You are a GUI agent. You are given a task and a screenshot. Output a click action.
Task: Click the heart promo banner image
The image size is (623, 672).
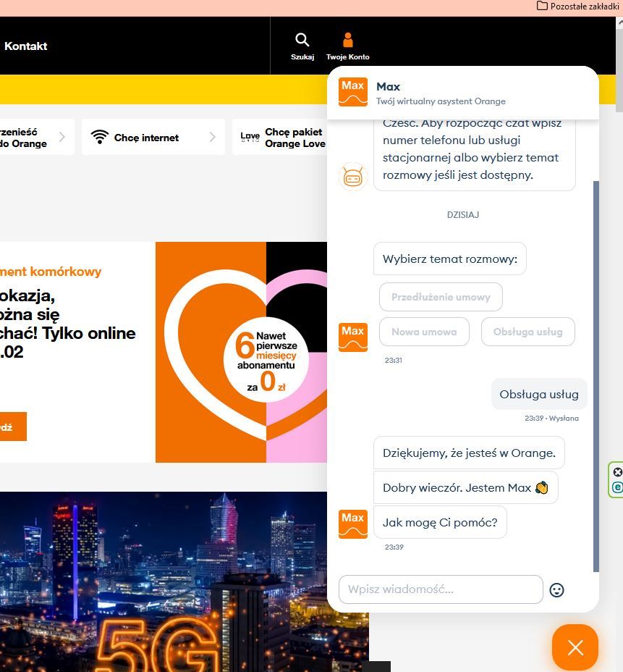(x=241, y=352)
